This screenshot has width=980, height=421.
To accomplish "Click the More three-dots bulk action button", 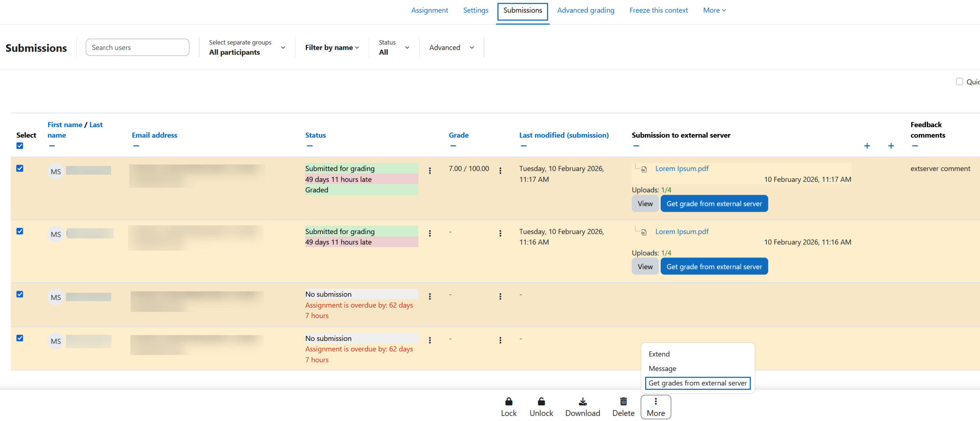I will pos(655,406).
